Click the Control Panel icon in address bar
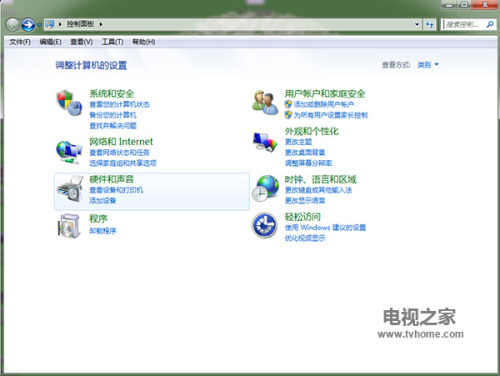Screen dimensions: 500x376 [x=50, y=24]
